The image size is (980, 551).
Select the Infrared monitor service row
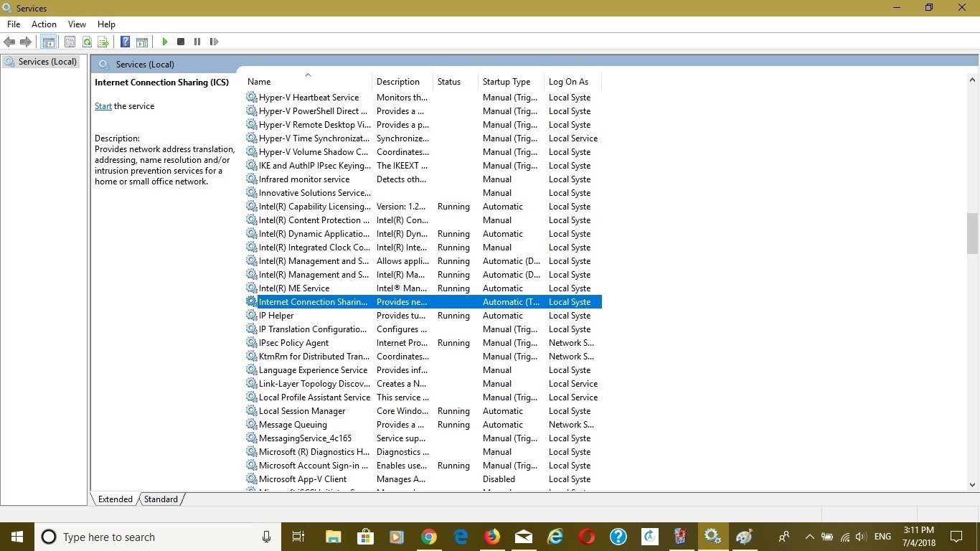(x=423, y=179)
